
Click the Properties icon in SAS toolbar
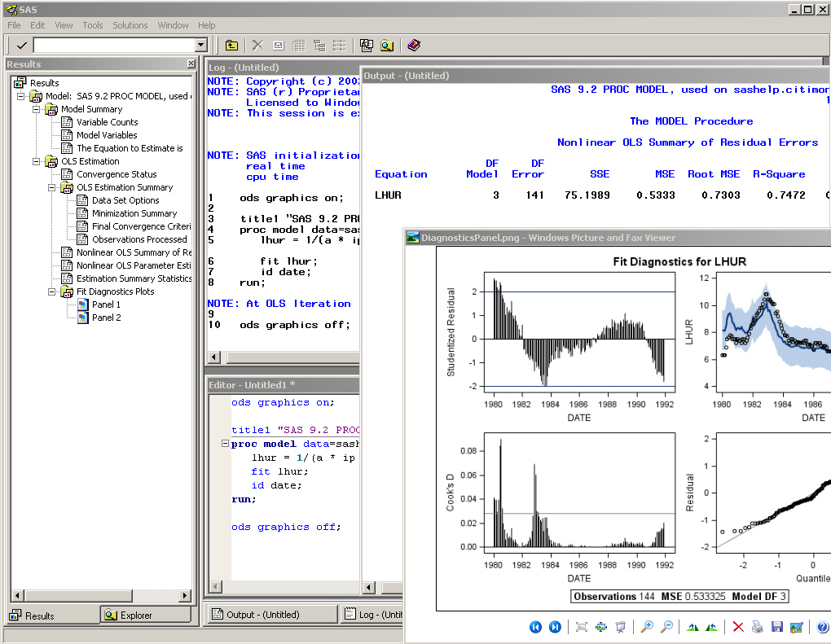(x=279, y=46)
